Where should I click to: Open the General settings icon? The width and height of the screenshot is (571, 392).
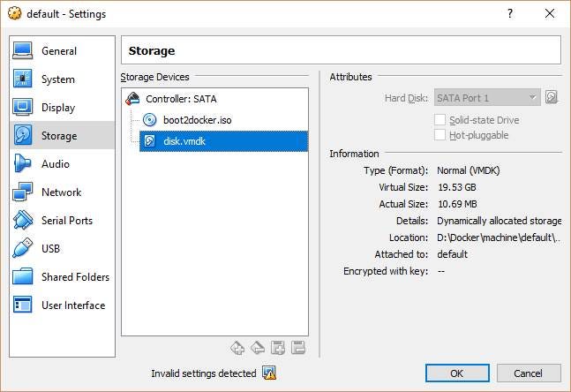(23, 50)
